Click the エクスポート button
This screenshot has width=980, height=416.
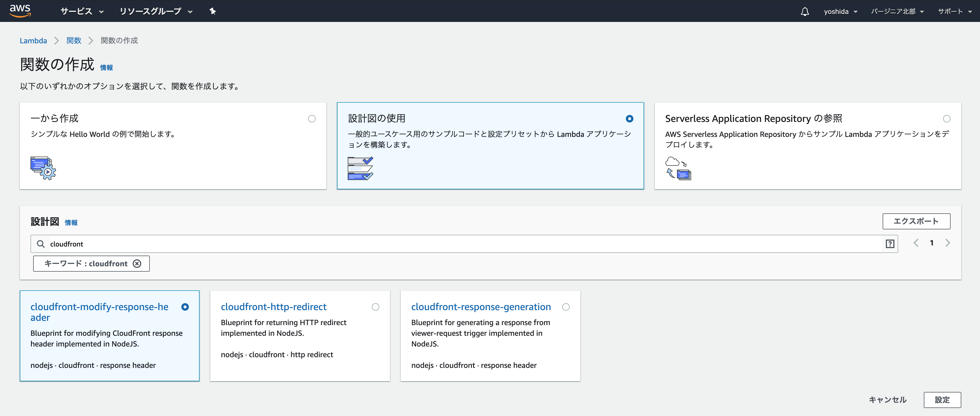(916, 221)
